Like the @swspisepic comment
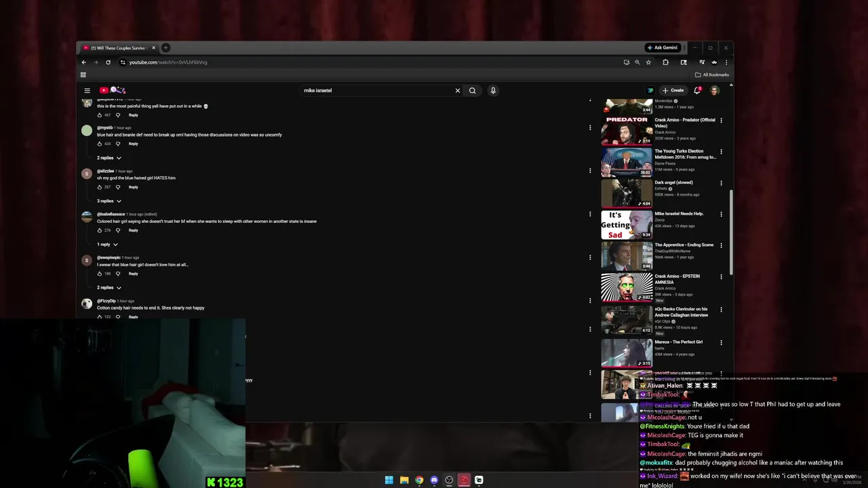The height and width of the screenshot is (488, 868). pyautogui.click(x=100, y=274)
